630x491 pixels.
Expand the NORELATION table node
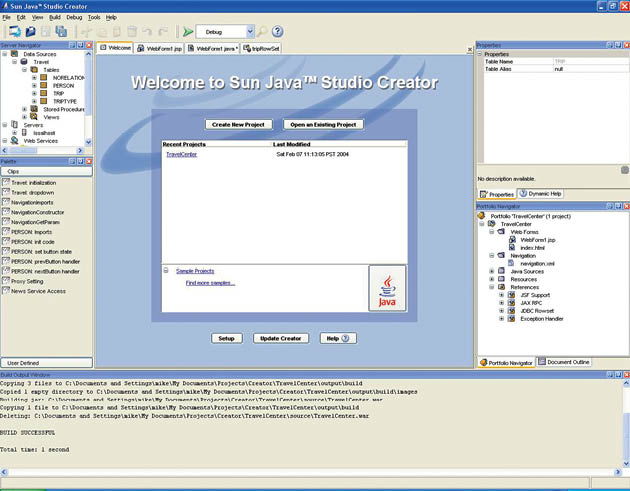34,78
